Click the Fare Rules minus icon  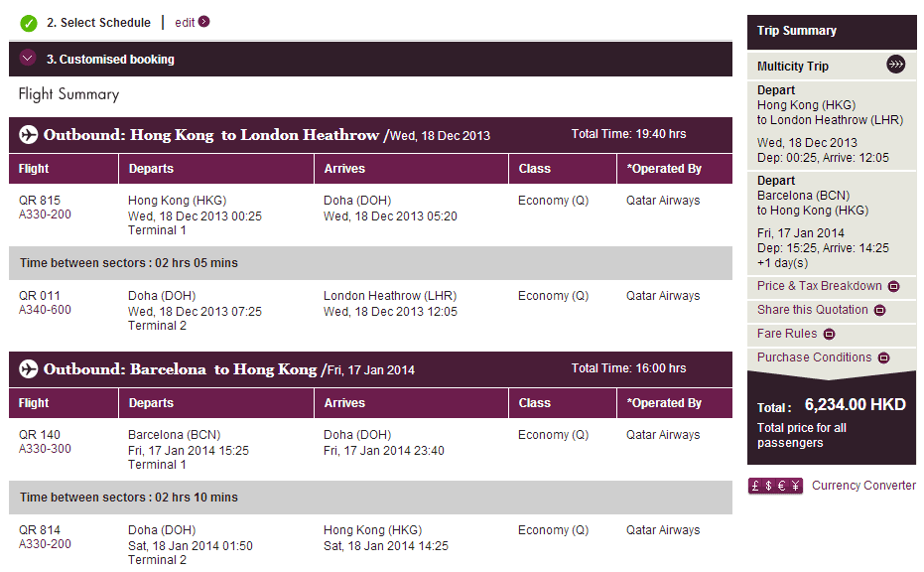click(x=830, y=335)
